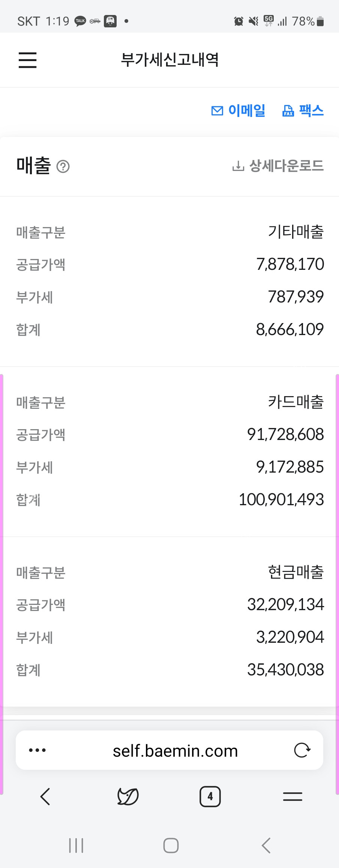Open the hamburger menu

point(28,60)
